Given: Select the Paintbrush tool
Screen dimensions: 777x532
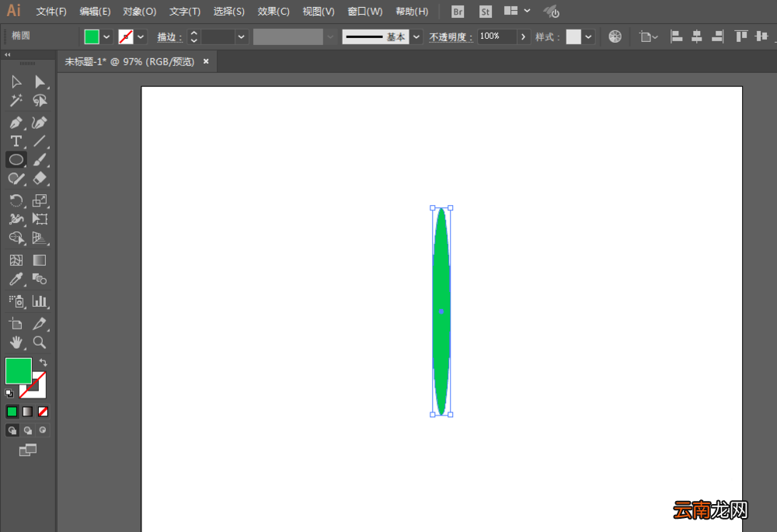Looking at the screenshot, I should pyautogui.click(x=40, y=159).
